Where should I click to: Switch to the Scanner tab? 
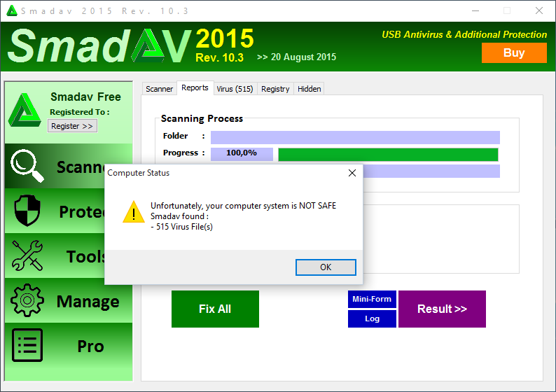coord(159,89)
